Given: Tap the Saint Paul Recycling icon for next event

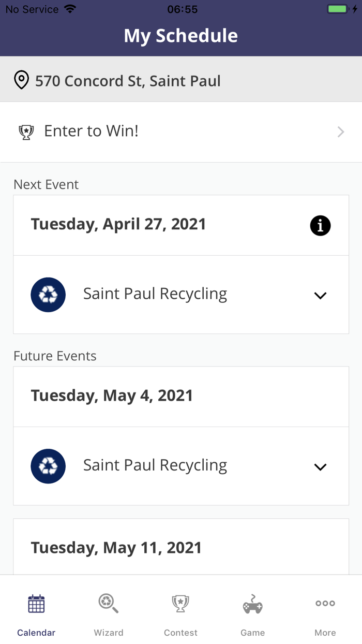Looking at the screenshot, I should coord(48,295).
